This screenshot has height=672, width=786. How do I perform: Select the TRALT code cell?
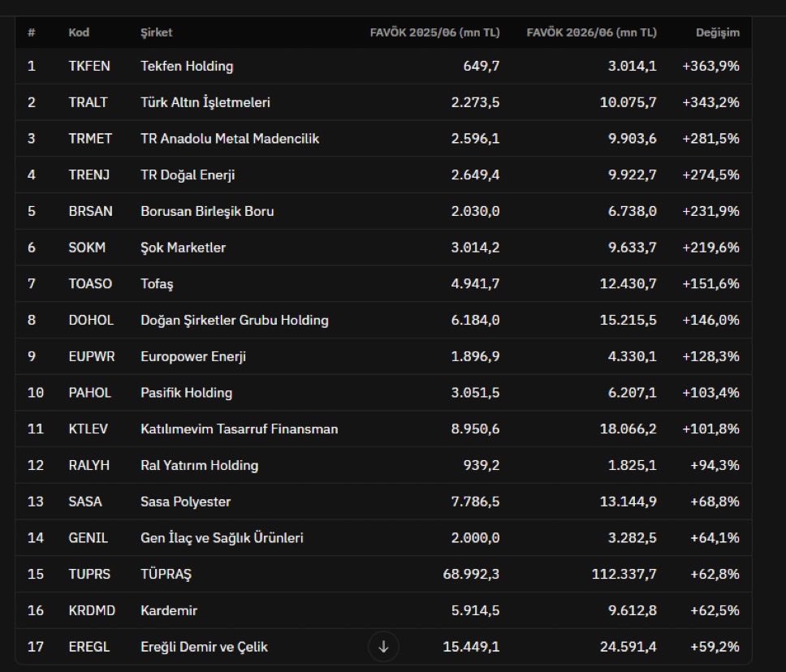click(89, 102)
